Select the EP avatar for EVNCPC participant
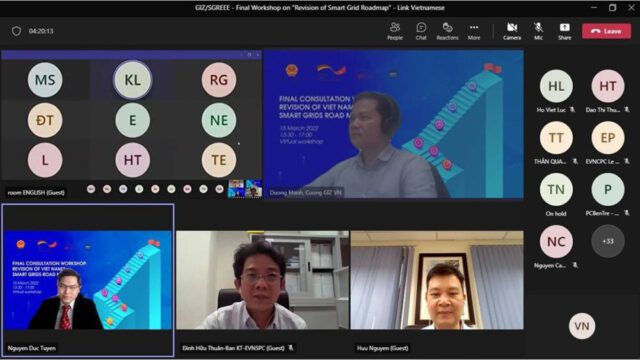The width and height of the screenshot is (640, 360). pos(608,138)
